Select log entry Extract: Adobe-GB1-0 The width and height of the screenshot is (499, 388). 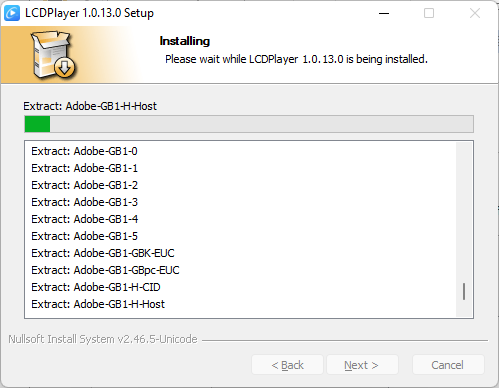point(84,151)
